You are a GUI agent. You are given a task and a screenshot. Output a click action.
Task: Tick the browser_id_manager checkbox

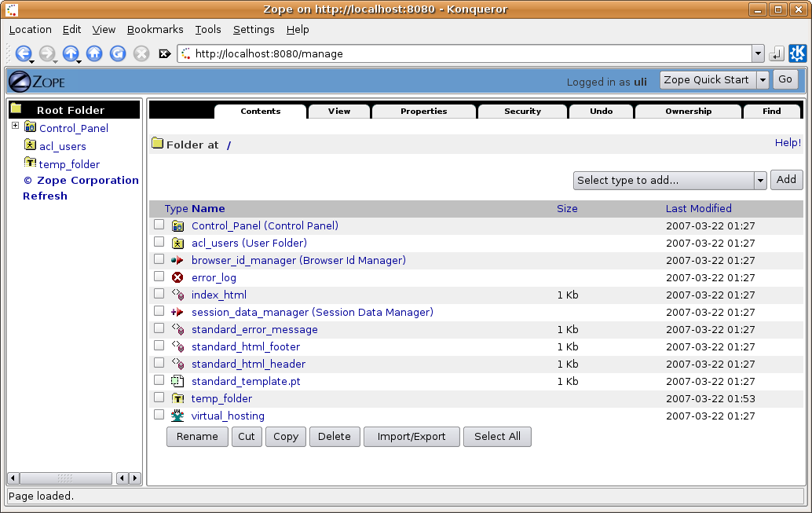tap(159, 259)
